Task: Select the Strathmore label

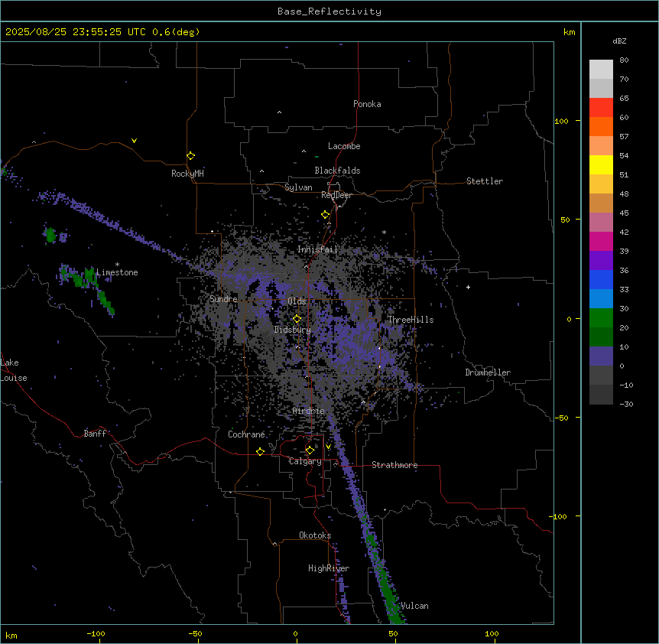Action: 394,465
